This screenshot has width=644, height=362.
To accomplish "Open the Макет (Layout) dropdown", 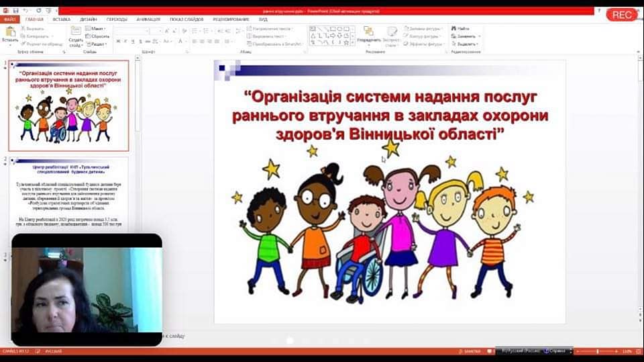I will [x=95, y=28].
